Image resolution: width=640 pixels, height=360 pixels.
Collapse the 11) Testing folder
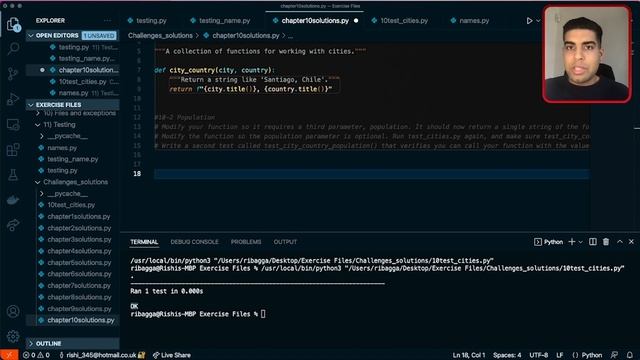point(73,124)
